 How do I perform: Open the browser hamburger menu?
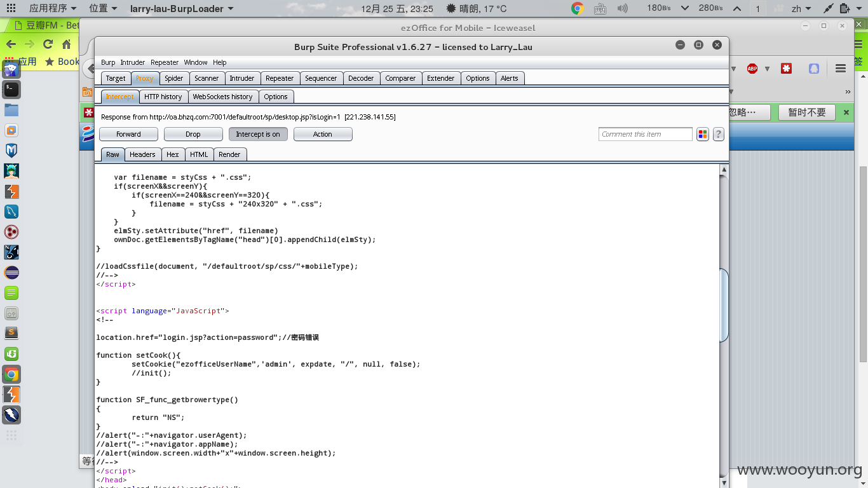click(x=841, y=69)
